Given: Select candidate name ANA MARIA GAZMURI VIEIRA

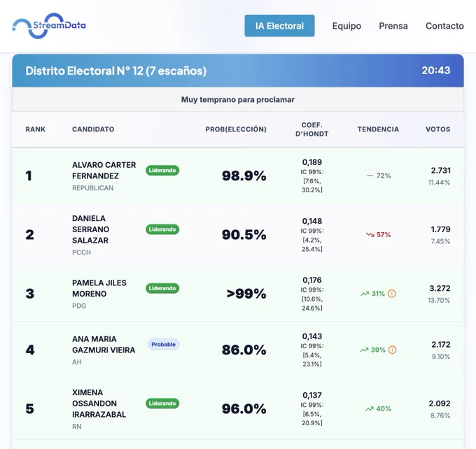Looking at the screenshot, I should click(104, 344).
